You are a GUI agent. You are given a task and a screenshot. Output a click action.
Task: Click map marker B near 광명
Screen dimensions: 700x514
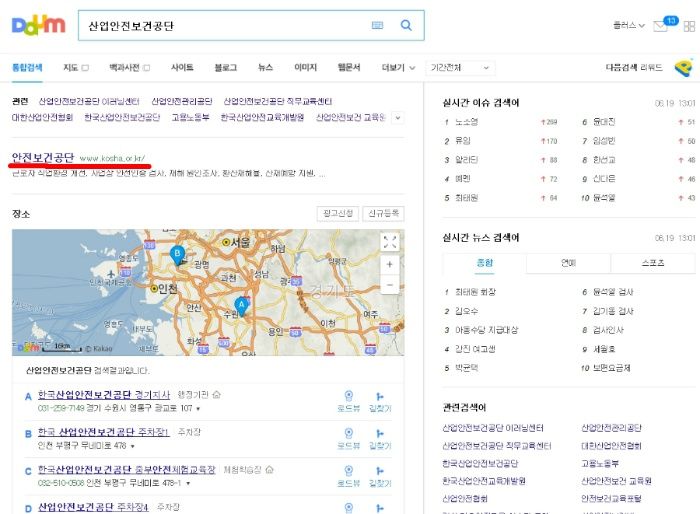point(178,255)
